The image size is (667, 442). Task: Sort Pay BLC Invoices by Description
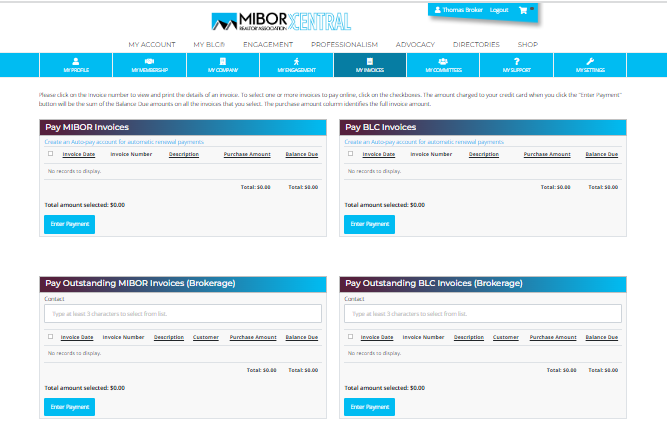pyautogui.click(x=484, y=154)
